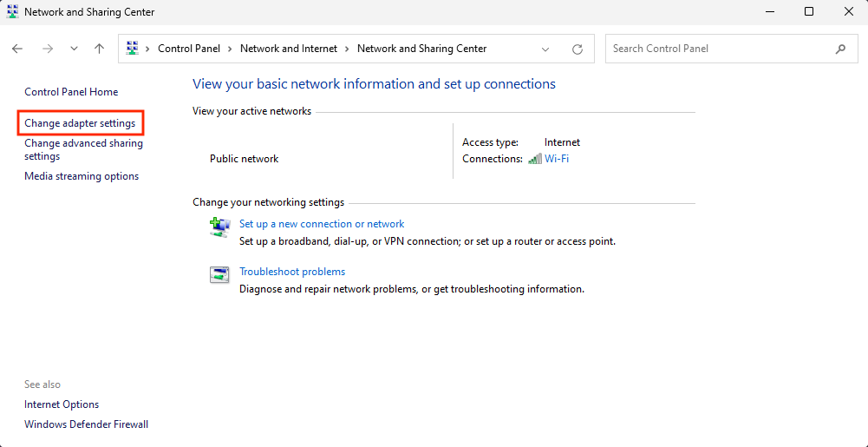The width and height of the screenshot is (868, 447).
Task: Click Set up a new connection or network
Action: pos(322,224)
